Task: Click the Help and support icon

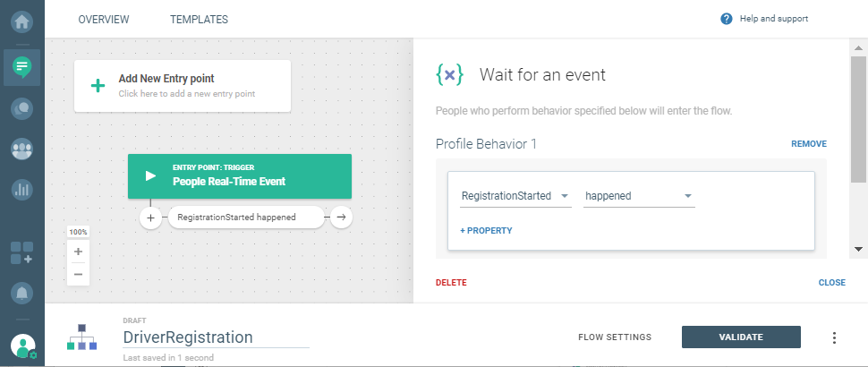Action: [x=727, y=19]
